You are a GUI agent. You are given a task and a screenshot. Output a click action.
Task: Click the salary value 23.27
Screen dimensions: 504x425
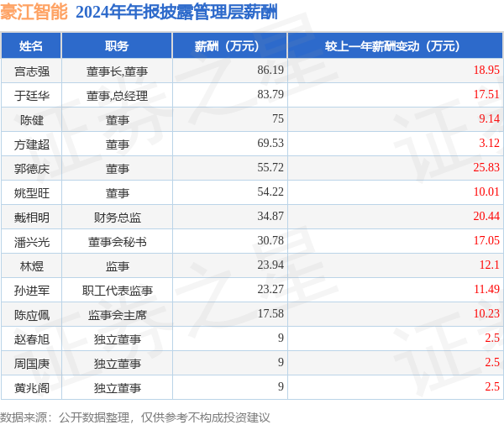pyautogui.click(x=270, y=290)
